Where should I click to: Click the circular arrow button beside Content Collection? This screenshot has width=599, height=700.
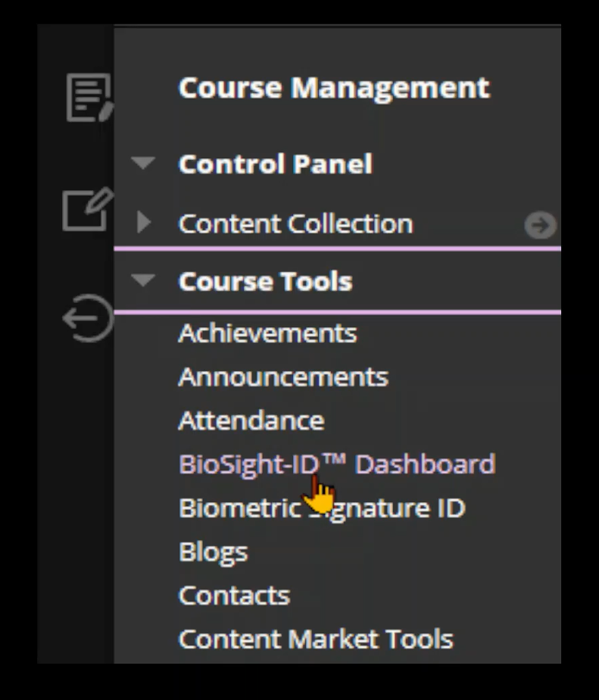point(541,225)
